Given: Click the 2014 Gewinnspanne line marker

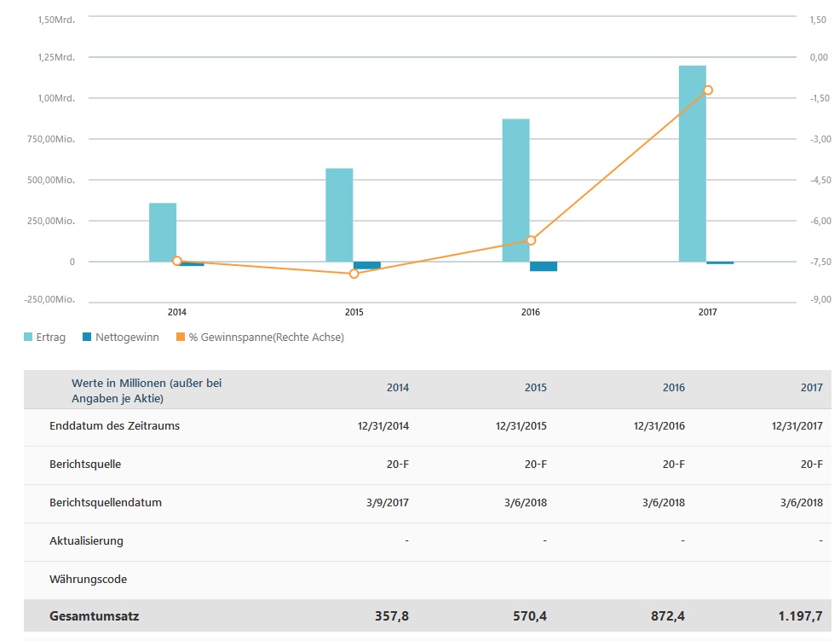Looking at the screenshot, I should pos(177,261).
